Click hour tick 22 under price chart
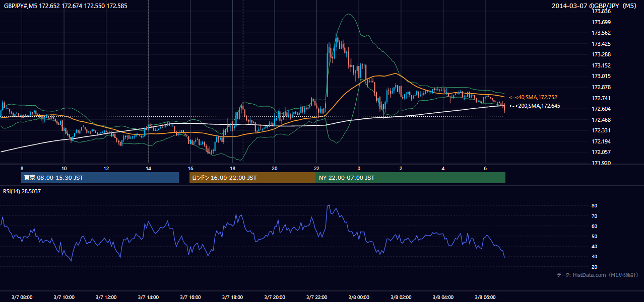 pos(316,168)
